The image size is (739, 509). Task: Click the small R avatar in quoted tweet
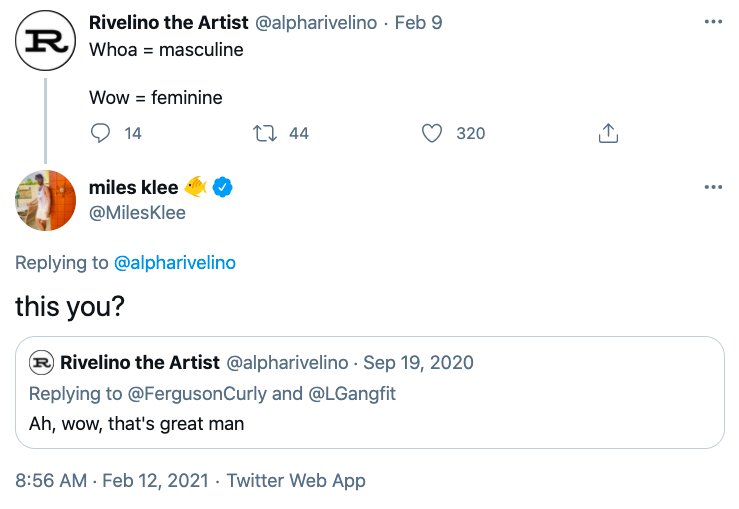pos(41,362)
